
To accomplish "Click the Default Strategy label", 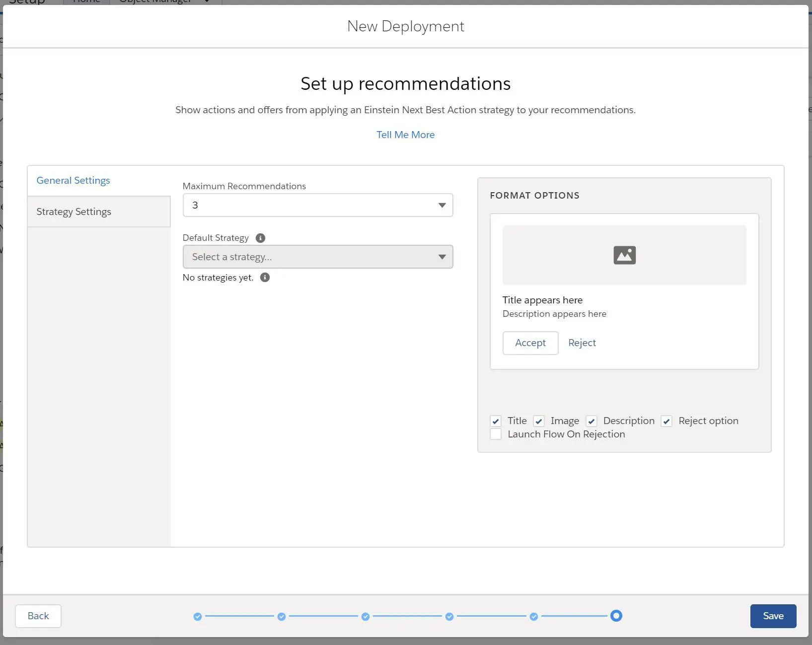I will click(x=216, y=238).
